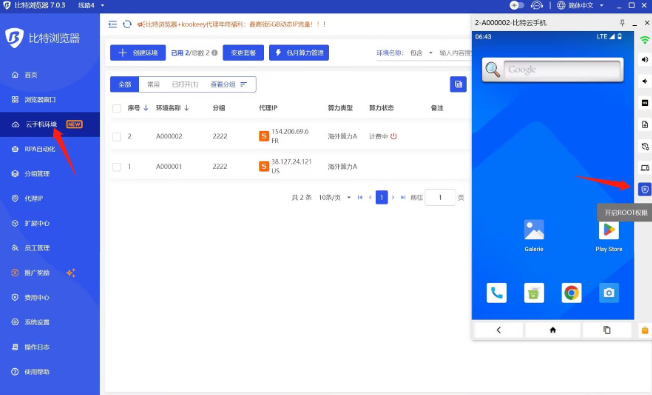652x395 pixels.
Task: Open the 简体中文 language dropdown
Action: pos(580,5)
